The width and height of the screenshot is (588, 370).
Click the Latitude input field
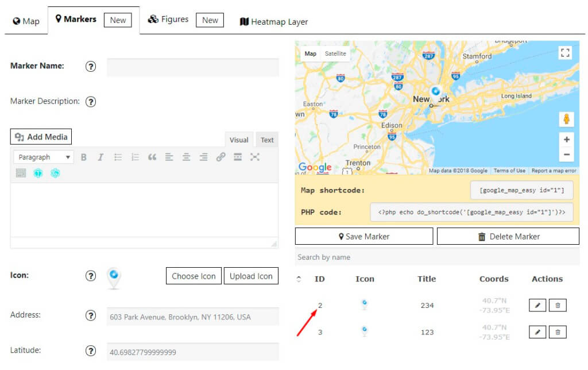pos(193,352)
